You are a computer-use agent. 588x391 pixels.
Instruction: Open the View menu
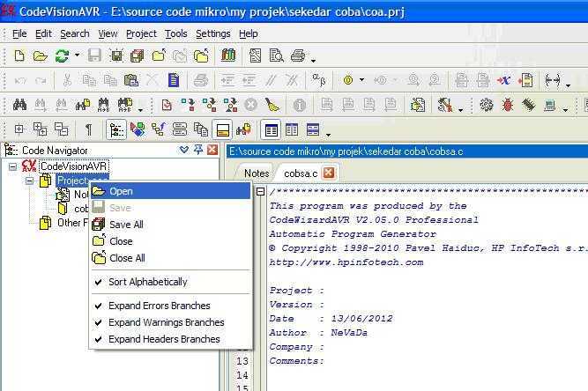click(x=108, y=33)
